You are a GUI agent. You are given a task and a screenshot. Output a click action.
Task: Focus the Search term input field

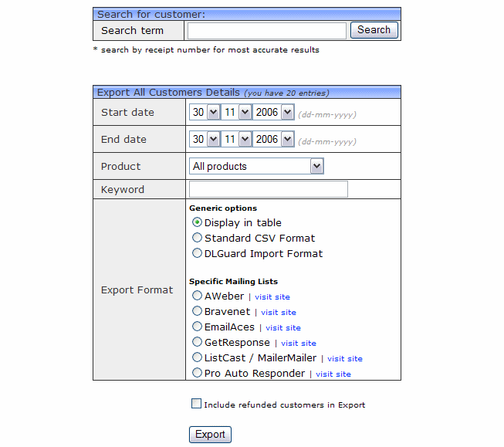pyautogui.click(x=266, y=31)
